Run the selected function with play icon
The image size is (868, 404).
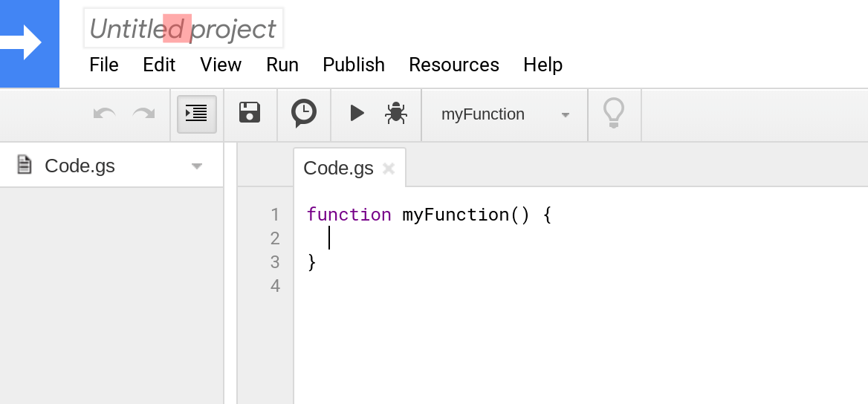click(357, 114)
